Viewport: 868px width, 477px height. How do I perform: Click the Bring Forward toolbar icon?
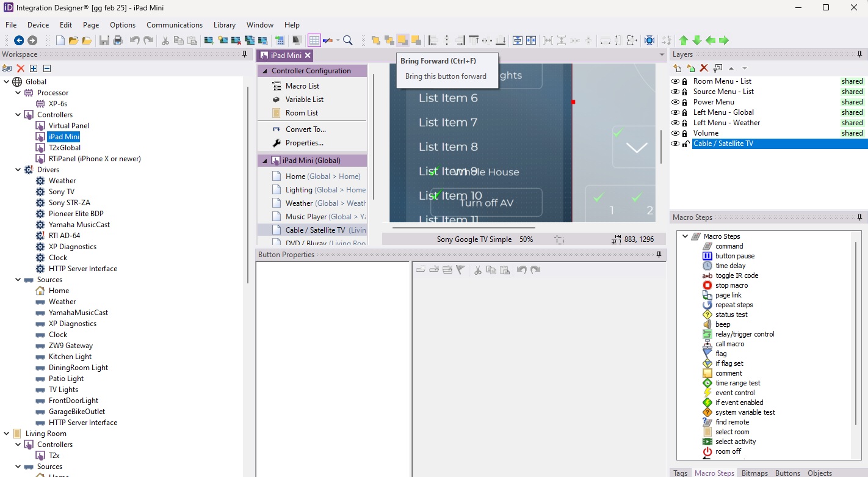(402, 40)
